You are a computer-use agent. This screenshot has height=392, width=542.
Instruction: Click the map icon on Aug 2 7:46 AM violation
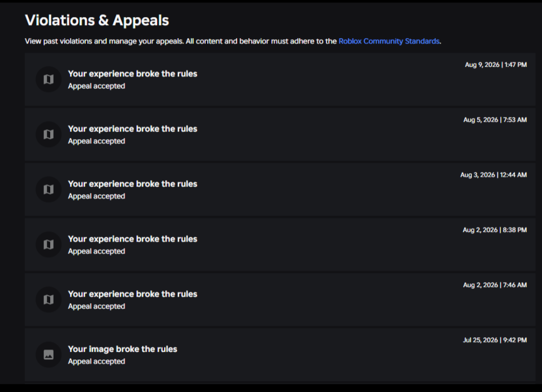pyautogui.click(x=48, y=299)
